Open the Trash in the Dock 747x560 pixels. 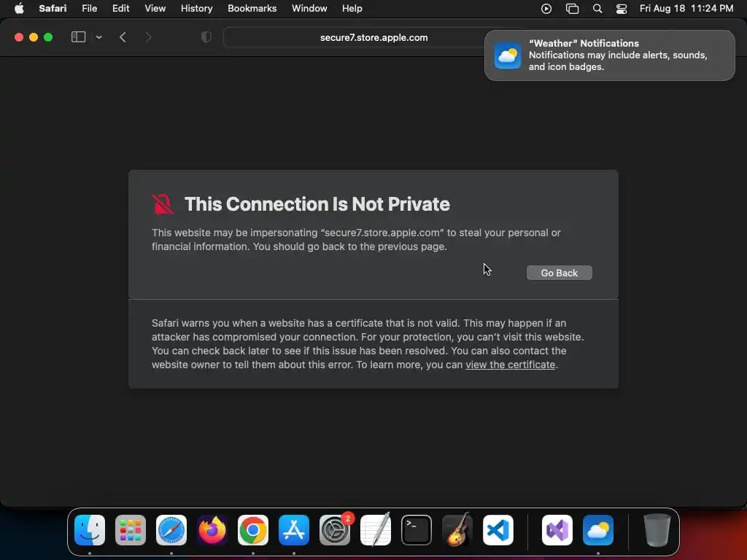click(657, 529)
